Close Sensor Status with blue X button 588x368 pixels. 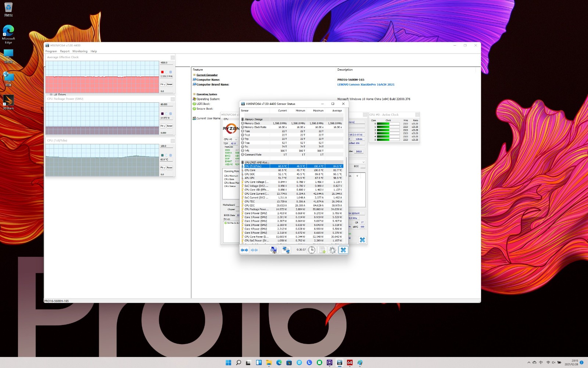click(x=343, y=250)
